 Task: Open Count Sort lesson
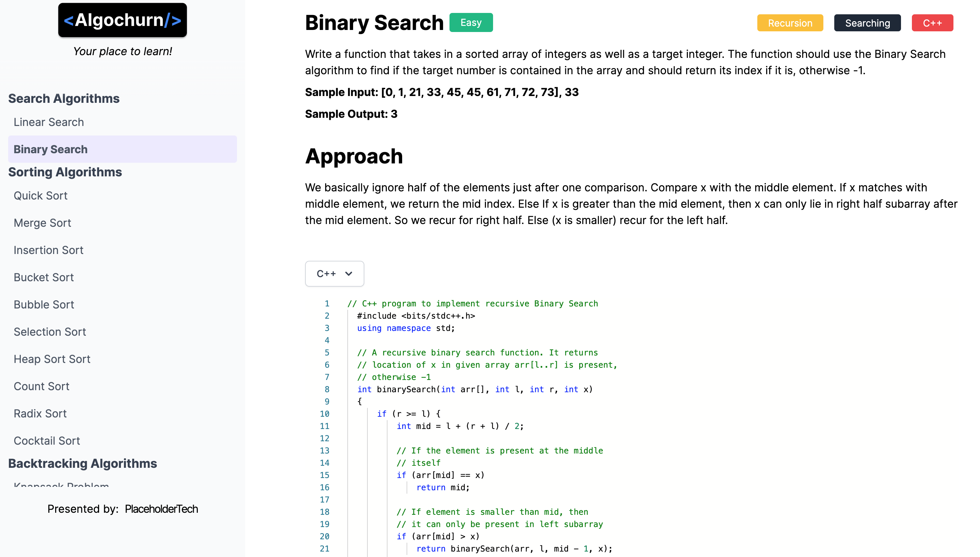click(x=41, y=386)
